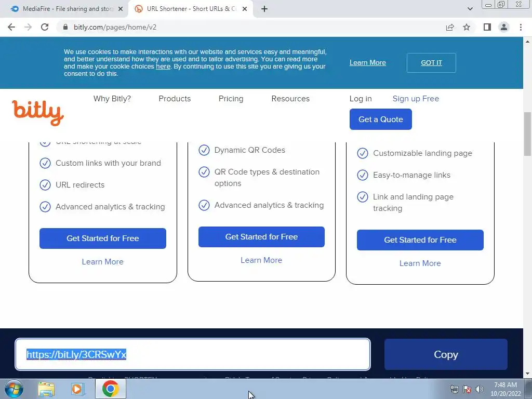
Task: Click the bitly logo
Action: (x=37, y=113)
